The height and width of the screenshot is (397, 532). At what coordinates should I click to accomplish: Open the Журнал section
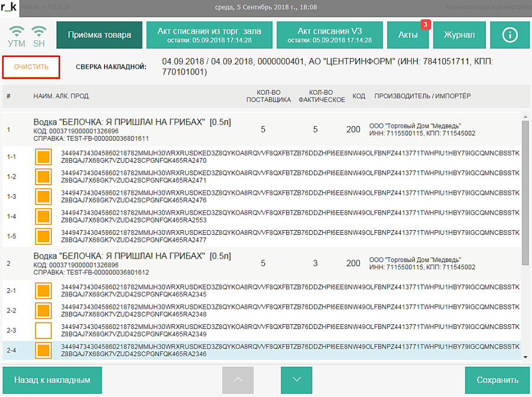(458, 35)
